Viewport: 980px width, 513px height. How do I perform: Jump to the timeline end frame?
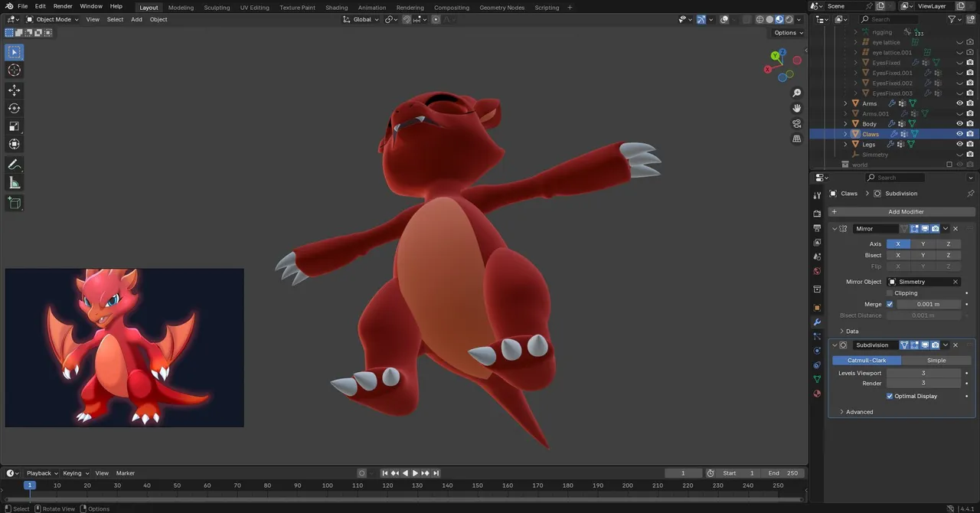[436, 473]
